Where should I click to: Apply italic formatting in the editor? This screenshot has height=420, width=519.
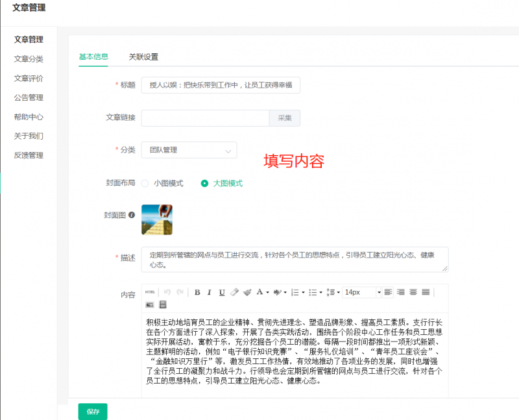click(210, 292)
